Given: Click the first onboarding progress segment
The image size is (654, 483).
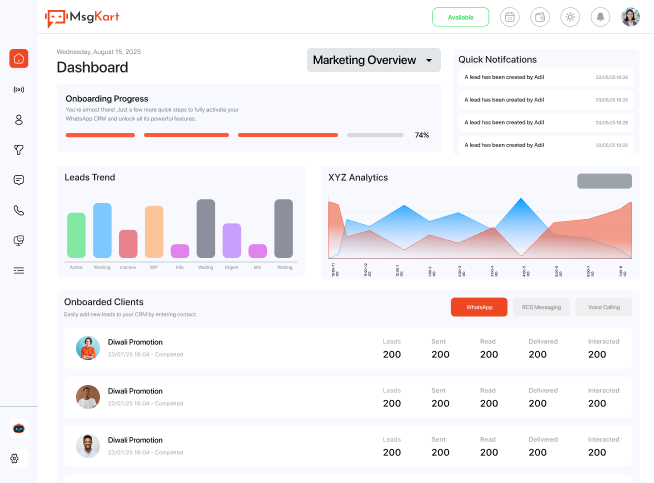Looking at the screenshot, I should click(x=100, y=135).
